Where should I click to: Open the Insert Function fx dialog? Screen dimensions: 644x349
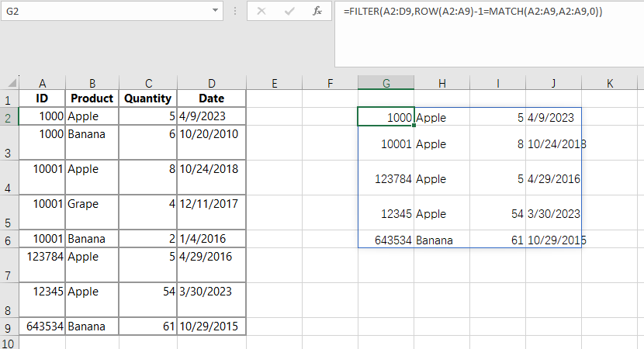[x=317, y=11]
